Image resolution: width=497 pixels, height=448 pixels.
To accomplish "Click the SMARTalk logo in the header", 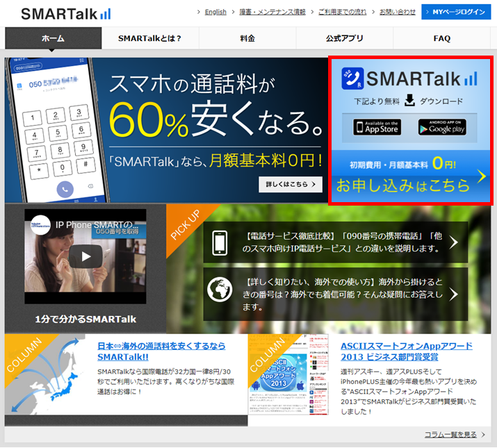I will tap(66, 14).
